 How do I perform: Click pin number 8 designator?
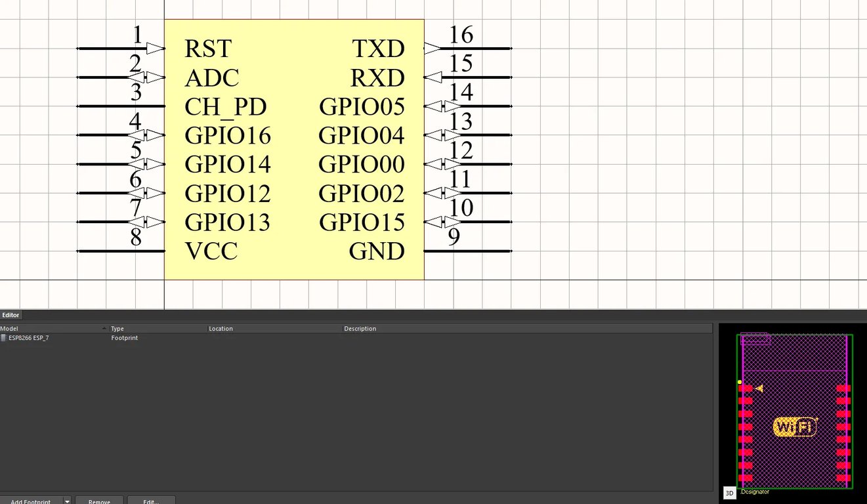tap(136, 237)
